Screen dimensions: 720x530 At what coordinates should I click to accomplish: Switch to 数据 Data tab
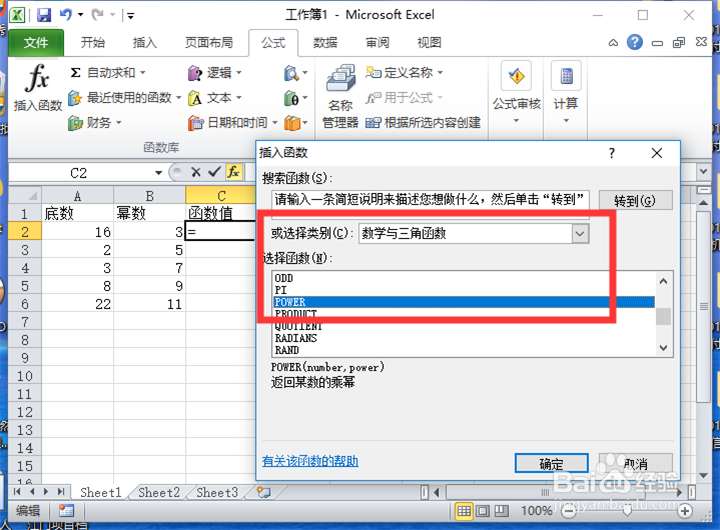pos(325,43)
